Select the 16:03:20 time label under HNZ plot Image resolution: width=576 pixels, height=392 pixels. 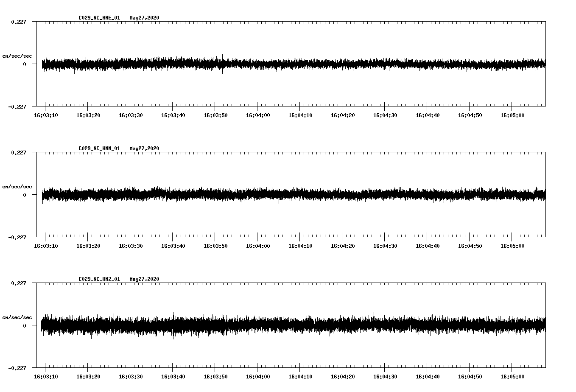pos(88,376)
